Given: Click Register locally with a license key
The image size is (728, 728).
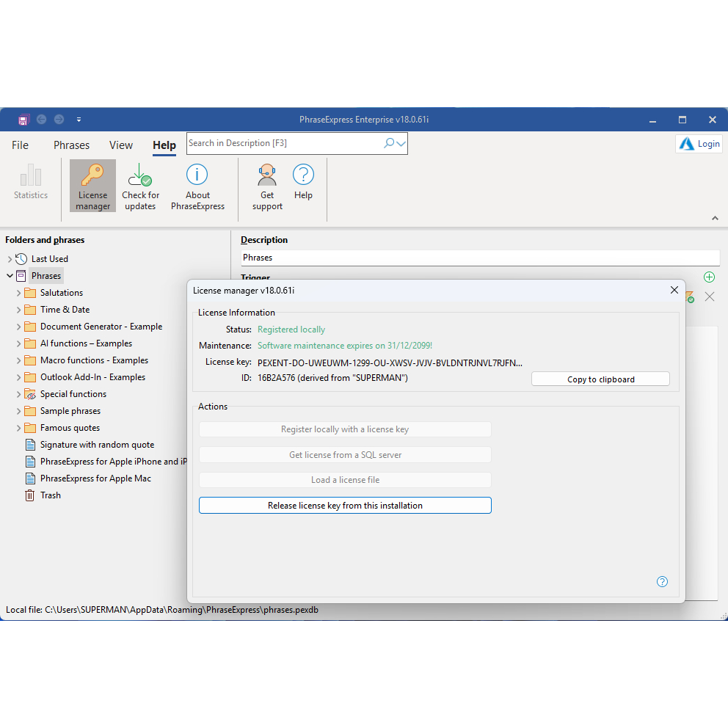Looking at the screenshot, I should (345, 429).
